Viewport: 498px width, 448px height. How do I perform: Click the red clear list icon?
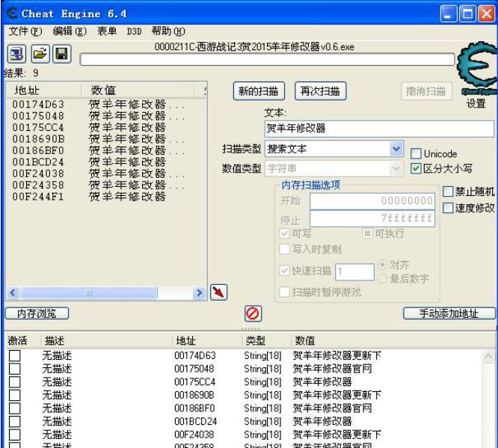click(x=253, y=314)
